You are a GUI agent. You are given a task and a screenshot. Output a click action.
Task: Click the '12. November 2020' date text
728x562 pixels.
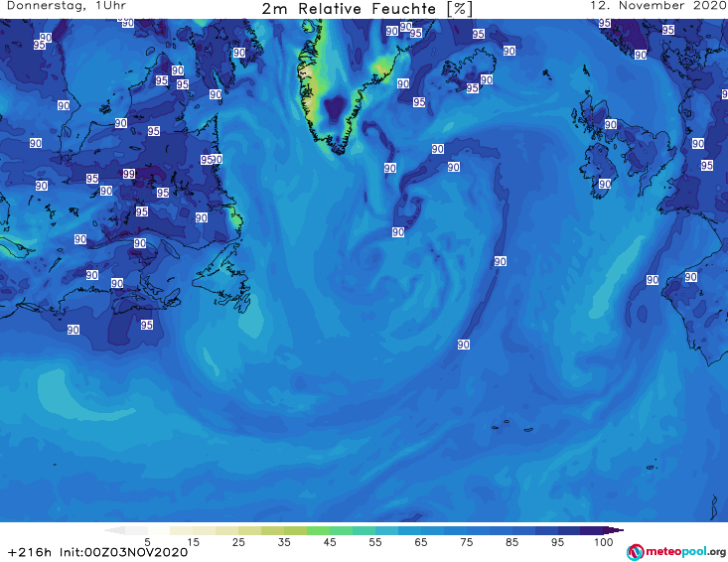click(x=658, y=6)
